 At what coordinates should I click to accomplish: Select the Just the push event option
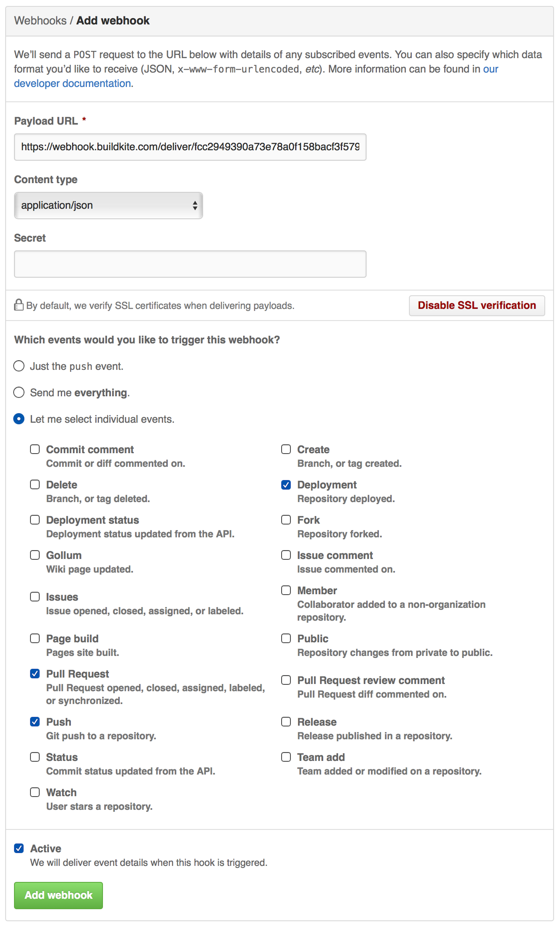click(18, 365)
